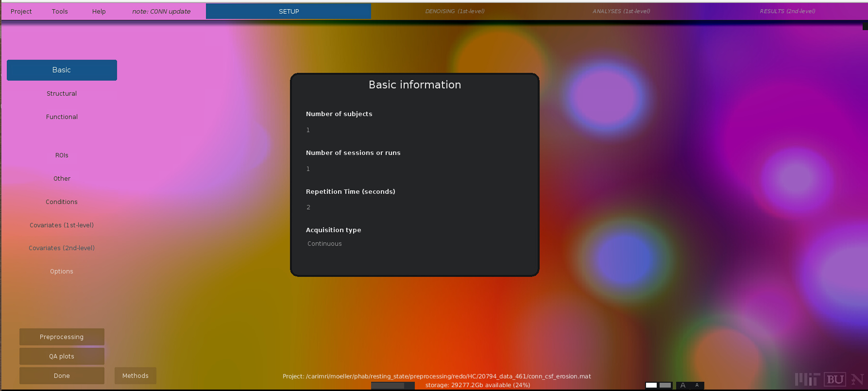Click the 'note: CONN update' notice
Screen dimensions: 868x391
(161, 11)
